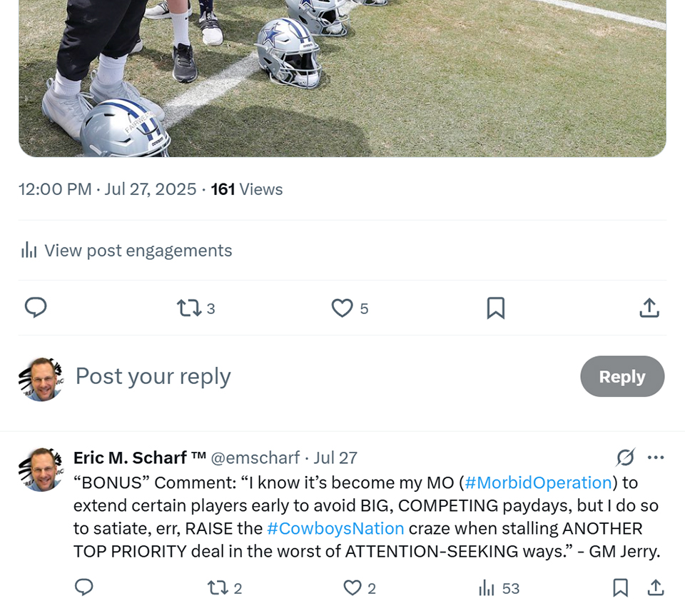Image resolution: width=685 pixels, height=616 pixels.
Task: Repost the main post with 3 reposts
Action: (189, 308)
